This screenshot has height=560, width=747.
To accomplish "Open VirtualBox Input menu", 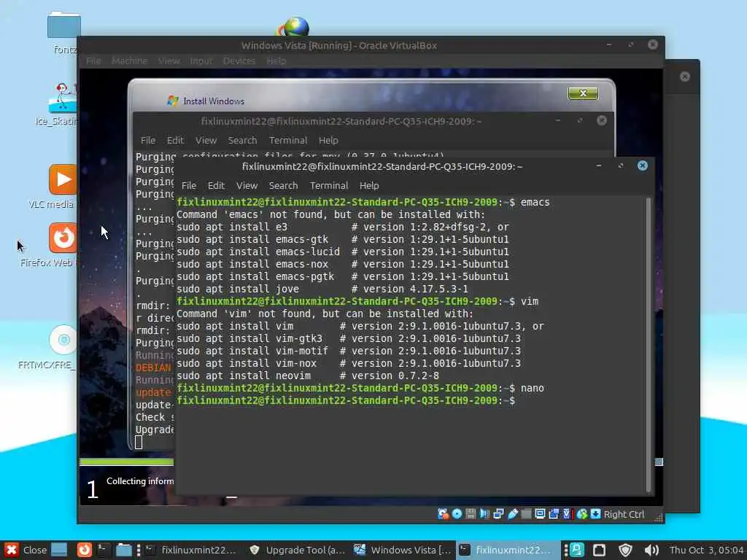I will pos(201,61).
